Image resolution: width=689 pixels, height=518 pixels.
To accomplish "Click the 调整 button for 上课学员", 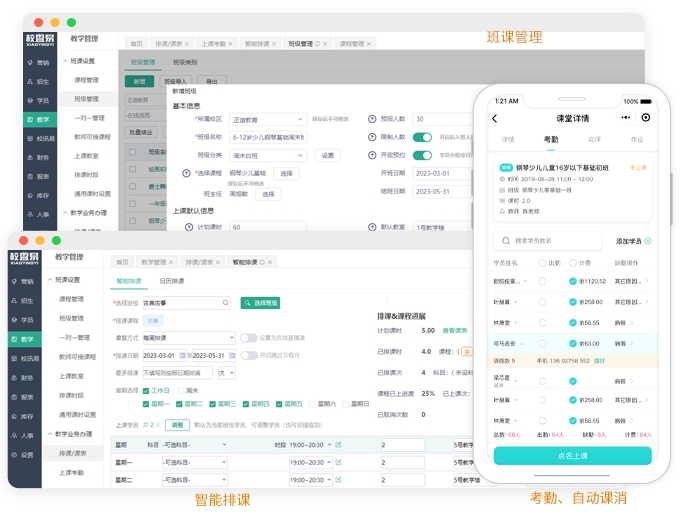I will 178,425.
